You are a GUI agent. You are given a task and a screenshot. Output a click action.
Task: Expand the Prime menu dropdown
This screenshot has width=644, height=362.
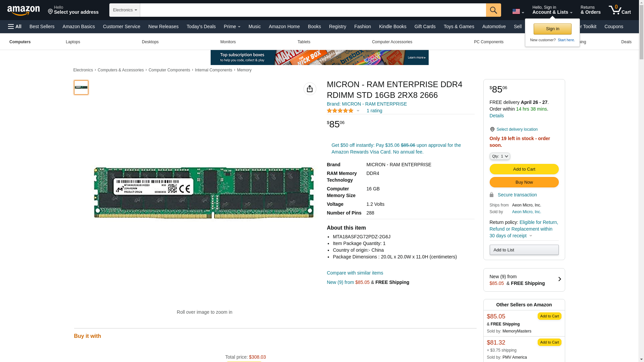[232, 26]
